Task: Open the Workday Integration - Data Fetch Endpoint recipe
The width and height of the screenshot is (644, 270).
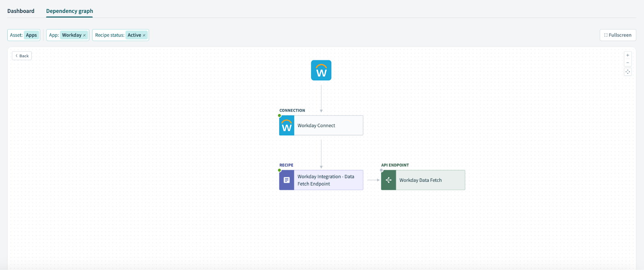Action: [321, 180]
